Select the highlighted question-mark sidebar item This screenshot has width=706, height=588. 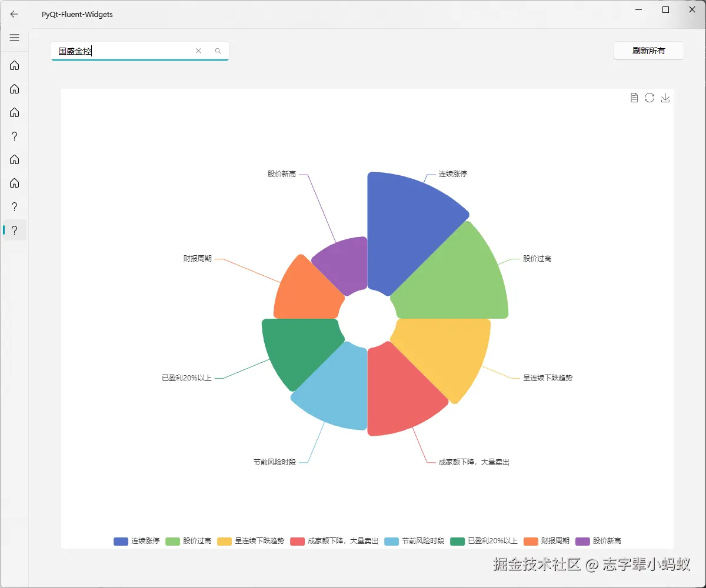[15, 230]
